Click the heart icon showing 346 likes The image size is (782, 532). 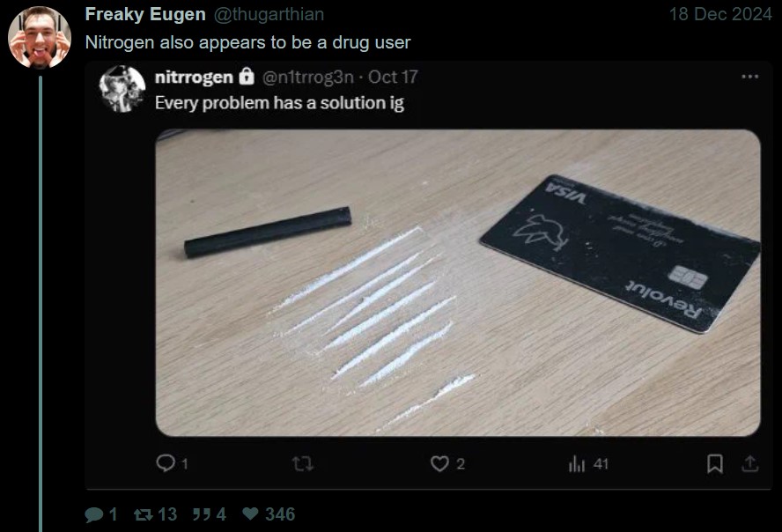pos(250,514)
